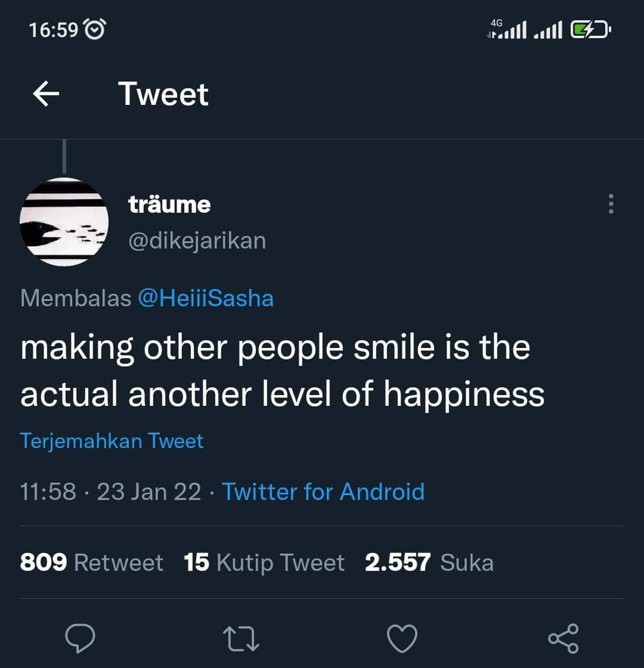The image size is (644, 668).
Task: Tap the träume display name
Action: tap(169, 204)
